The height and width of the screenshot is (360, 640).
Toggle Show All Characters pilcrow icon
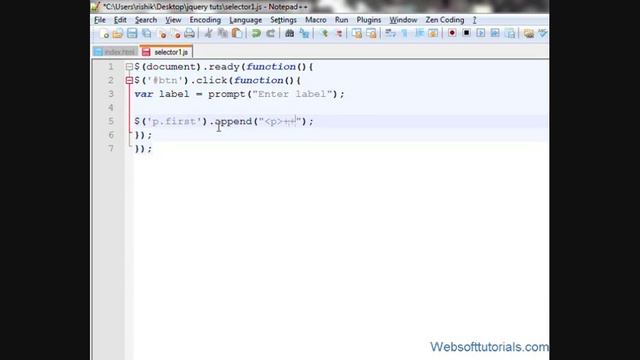point(404,33)
